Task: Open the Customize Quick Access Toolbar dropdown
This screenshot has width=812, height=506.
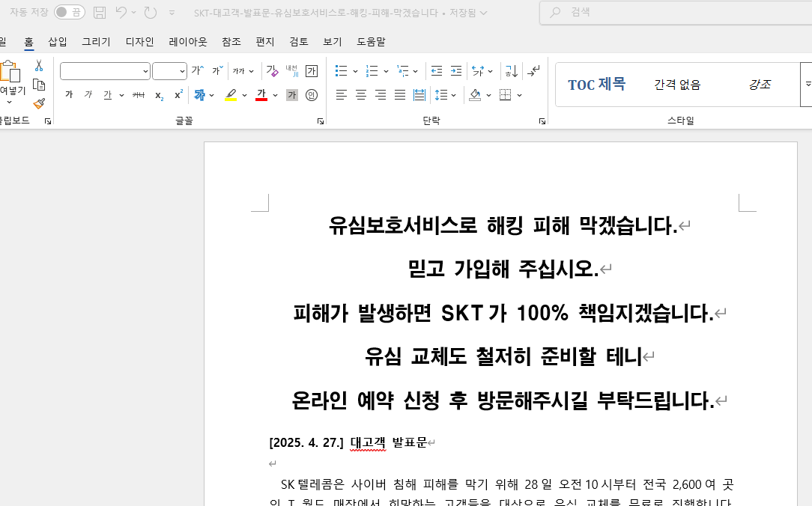Action: (172, 13)
